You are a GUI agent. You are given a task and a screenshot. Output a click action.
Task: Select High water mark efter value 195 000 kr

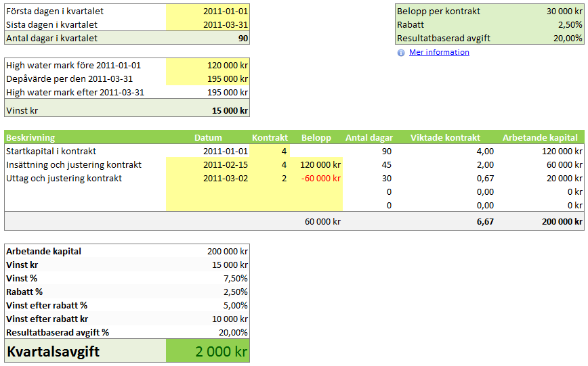(x=227, y=92)
